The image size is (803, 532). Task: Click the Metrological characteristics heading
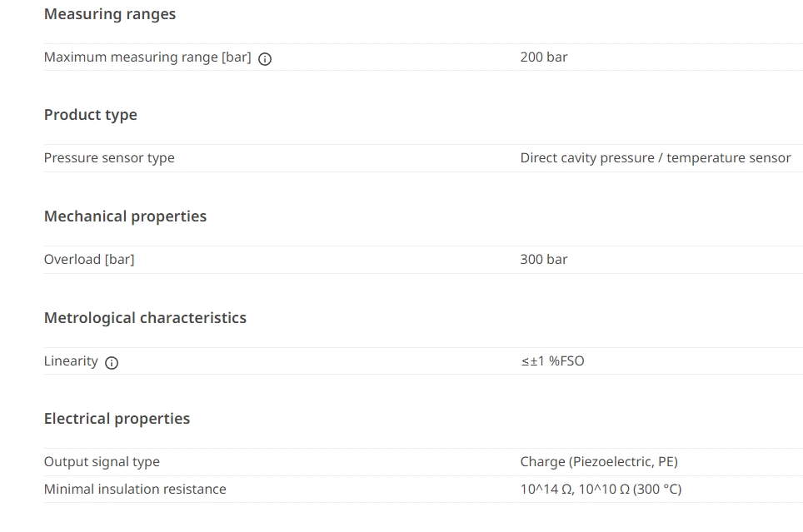(146, 317)
